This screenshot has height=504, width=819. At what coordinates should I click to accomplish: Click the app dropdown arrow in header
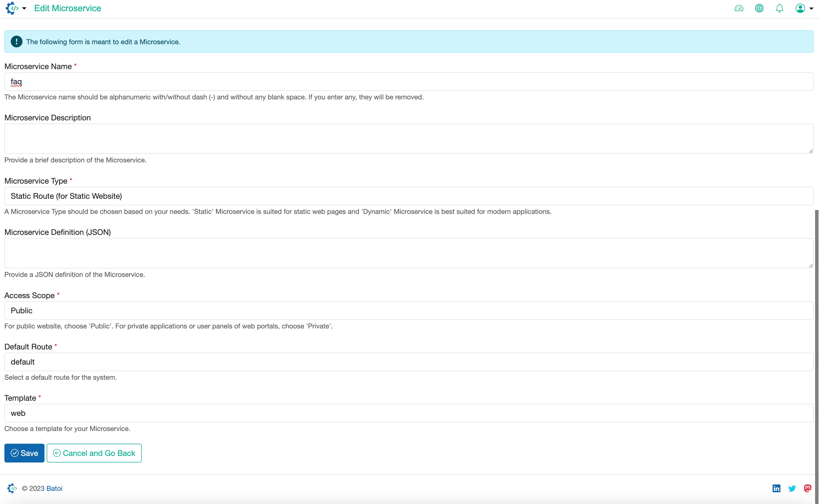[22, 8]
